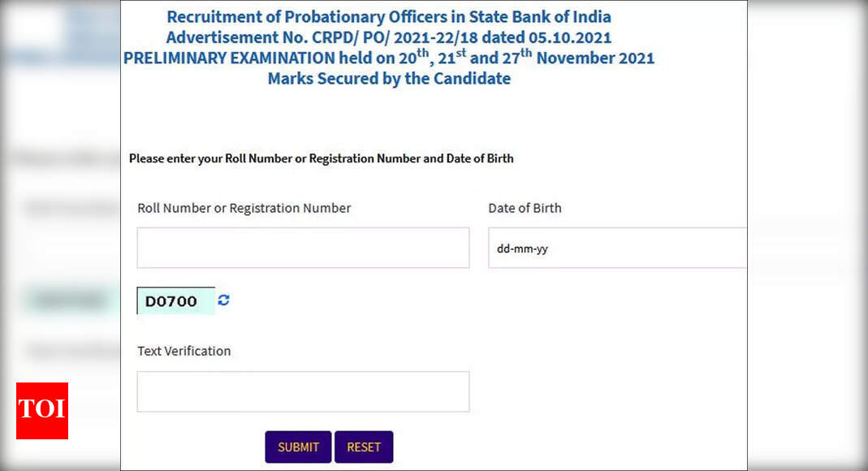Screen dimensions: 868x471
Task: Click the red TOI logo
Action: [x=42, y=411]
